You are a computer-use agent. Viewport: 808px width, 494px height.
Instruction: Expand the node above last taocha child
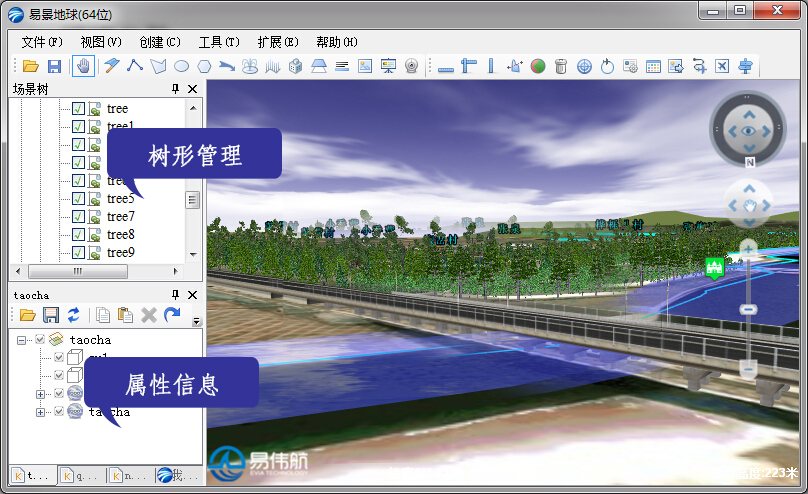coord(40,394)
